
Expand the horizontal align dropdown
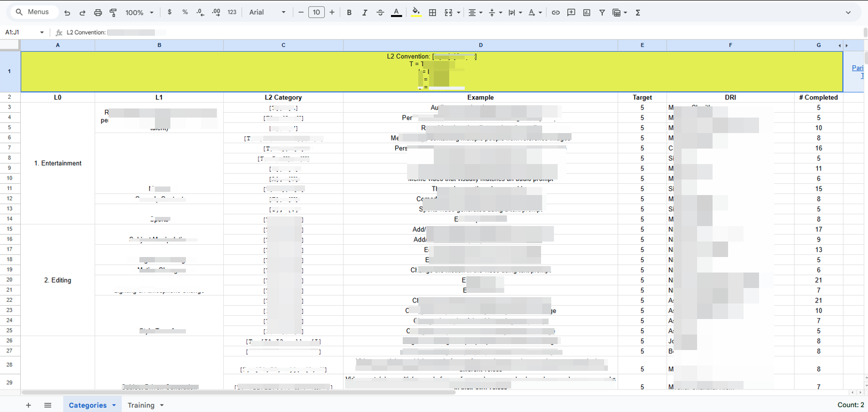tap(475, 12)
